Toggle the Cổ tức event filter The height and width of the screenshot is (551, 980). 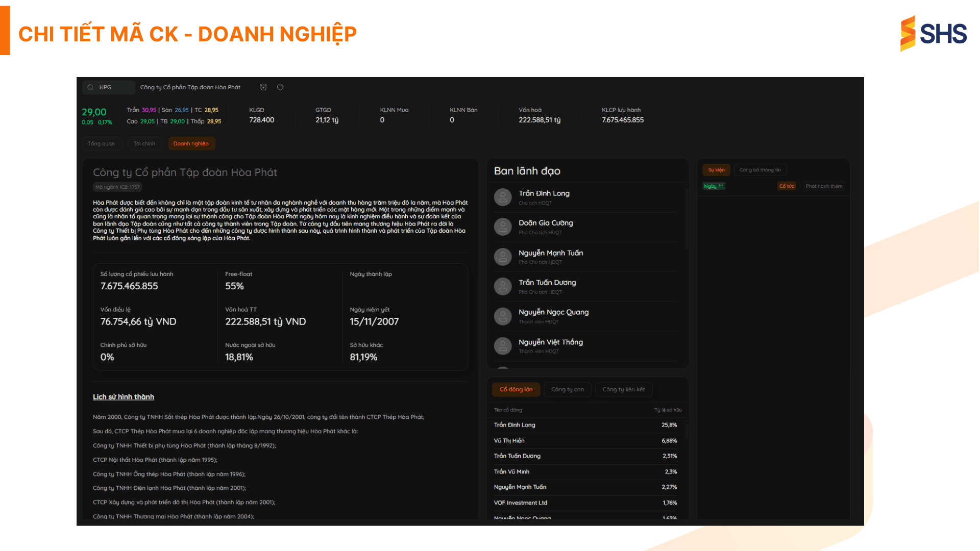point(787,186)
